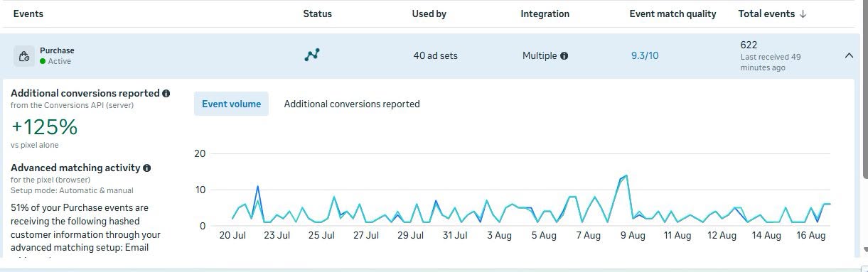Open Additional conversions reported tab
This screenshot has height=272, width=868.
(352, 104)
